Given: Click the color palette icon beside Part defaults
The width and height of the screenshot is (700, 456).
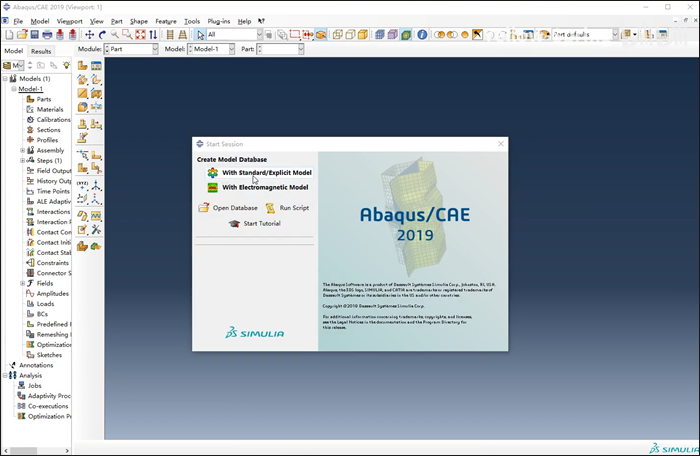Looking at the screenshot, I should pos(544,34).
